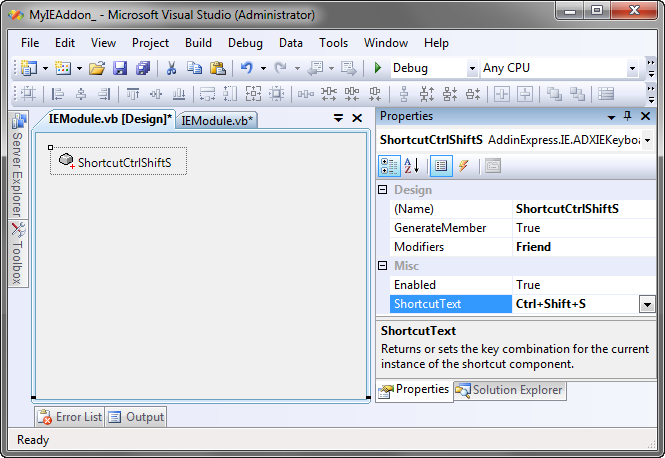Viewport: 665px width, 458px height.
Task: Click the Bring to Front icon
Action: 554,94
